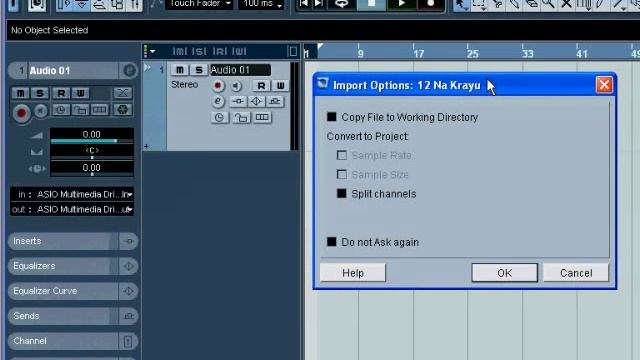Click the inspector Freeze Audio Channel icon
The image size is (640, 360).
point(122,110)
